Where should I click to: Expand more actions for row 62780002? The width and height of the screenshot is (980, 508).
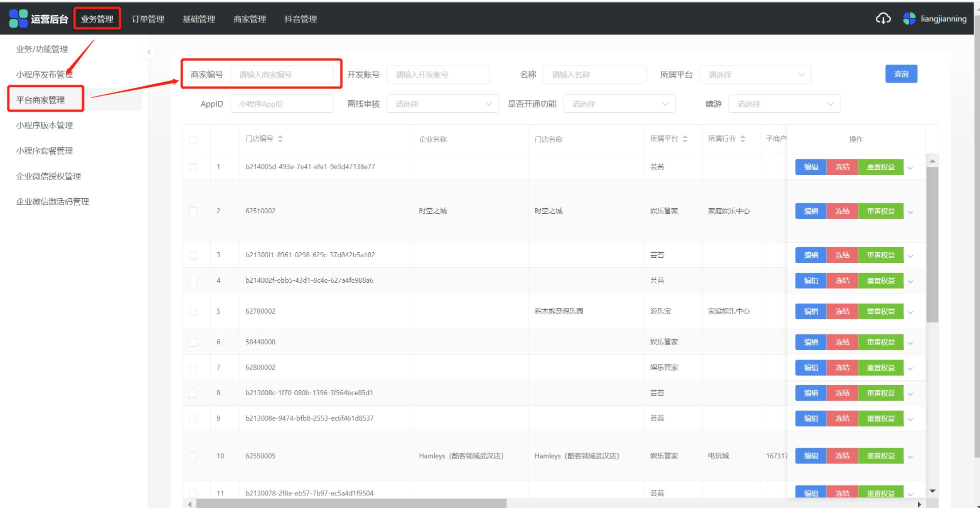910,312
